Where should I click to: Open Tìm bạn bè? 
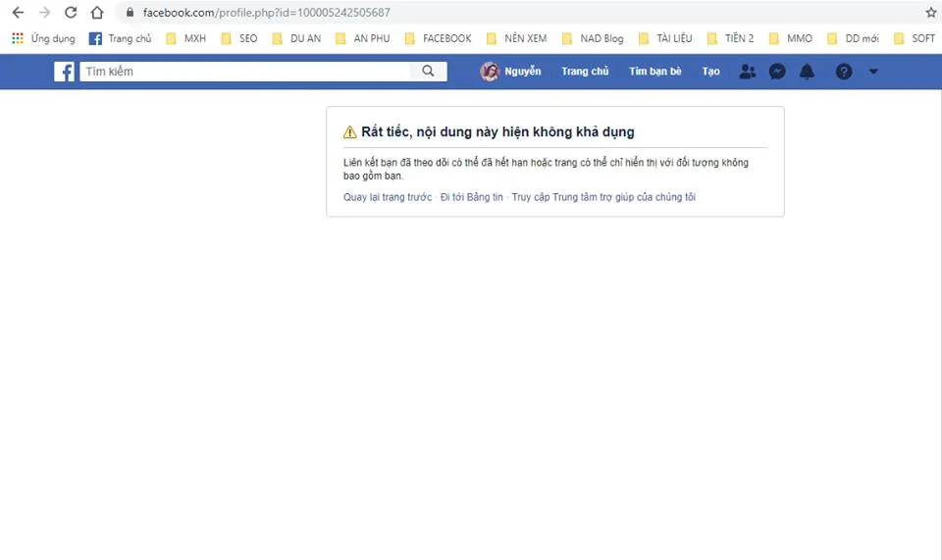(x=655, y=71)
